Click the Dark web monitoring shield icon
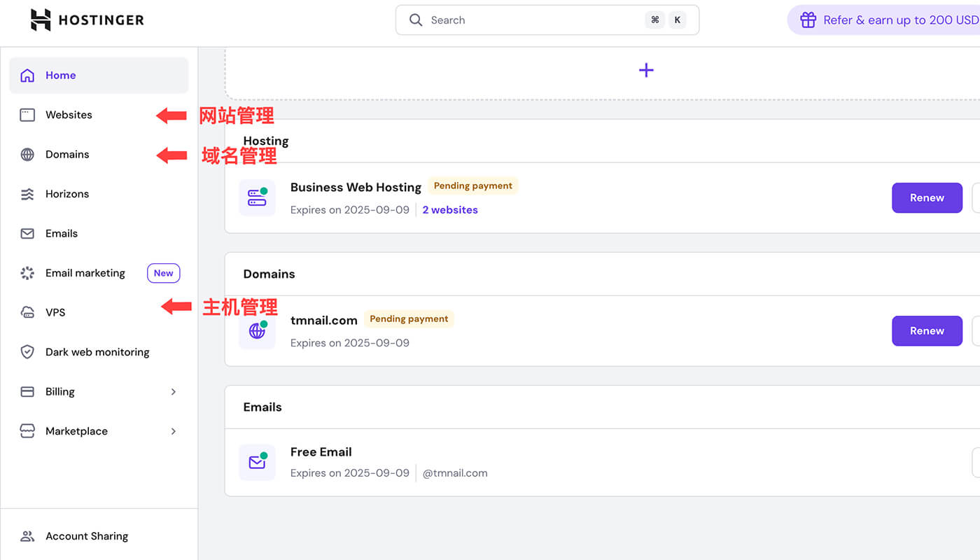 pos(27,352)
